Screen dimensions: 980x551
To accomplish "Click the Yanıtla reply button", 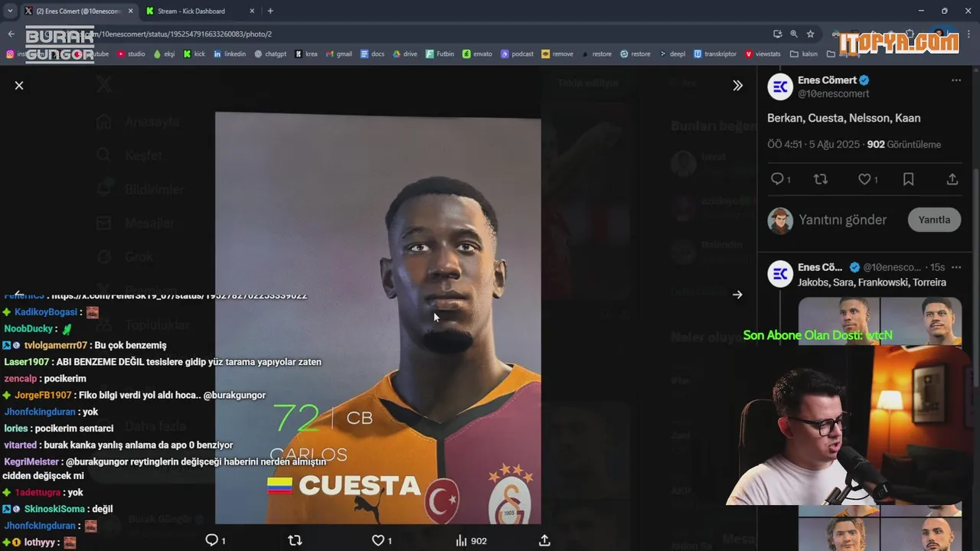I will tap(934, 220).
